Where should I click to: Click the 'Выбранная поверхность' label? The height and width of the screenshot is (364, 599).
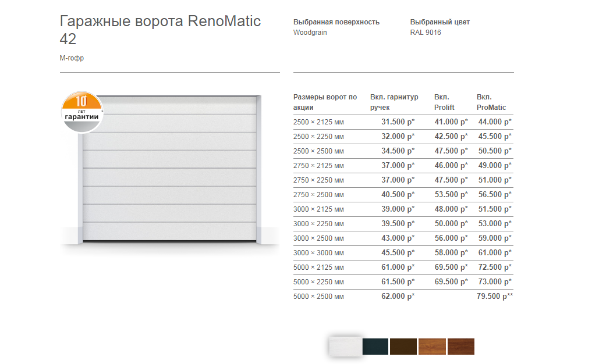point(336,22)
